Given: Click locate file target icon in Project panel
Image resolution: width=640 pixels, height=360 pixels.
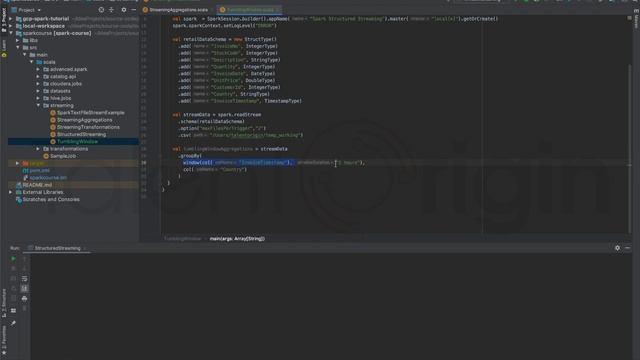Looking at the screenshot, I should point(101,10).
